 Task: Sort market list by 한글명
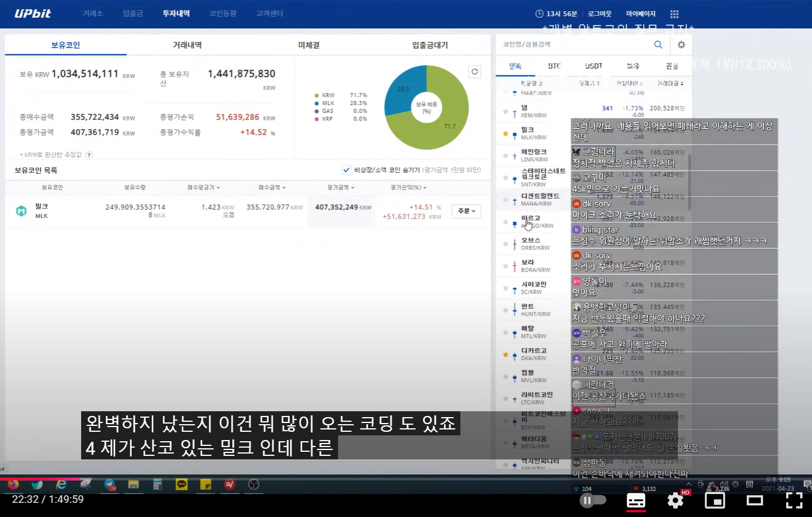tap(532, 83)
